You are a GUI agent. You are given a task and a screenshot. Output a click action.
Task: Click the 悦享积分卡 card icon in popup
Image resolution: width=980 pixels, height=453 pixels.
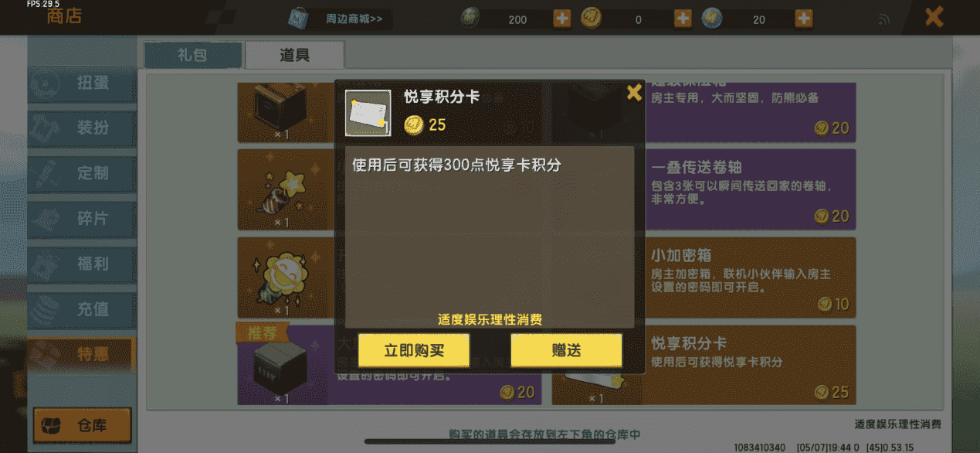click(368, 114)
